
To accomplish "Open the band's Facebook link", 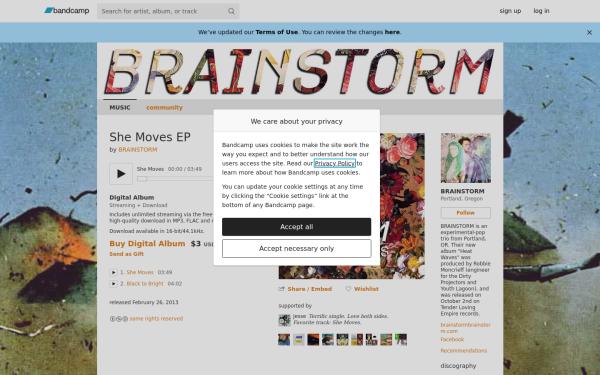I will pyautogui.click(x=452, y=339).
